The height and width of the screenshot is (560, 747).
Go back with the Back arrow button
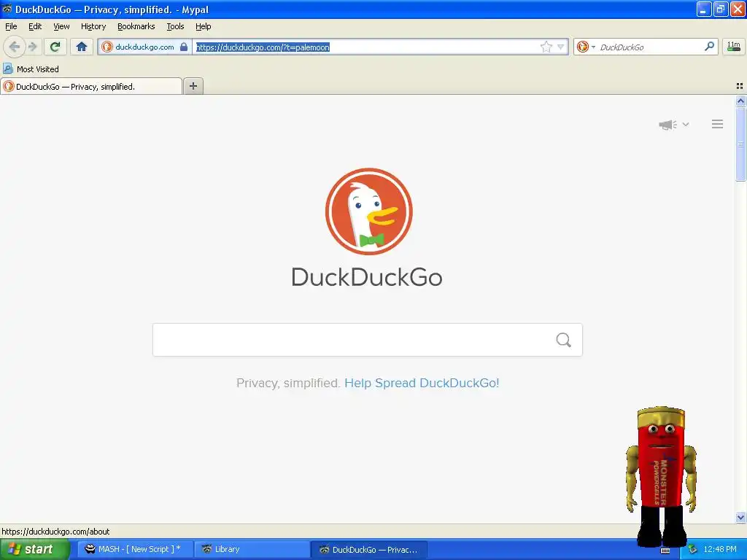[x=15, y=47]
